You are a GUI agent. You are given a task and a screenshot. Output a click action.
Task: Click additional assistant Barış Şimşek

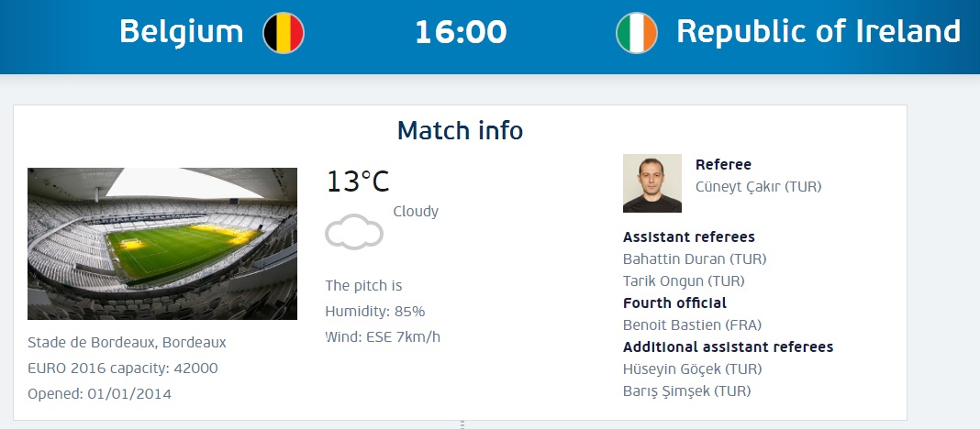(x=686, y=391)
